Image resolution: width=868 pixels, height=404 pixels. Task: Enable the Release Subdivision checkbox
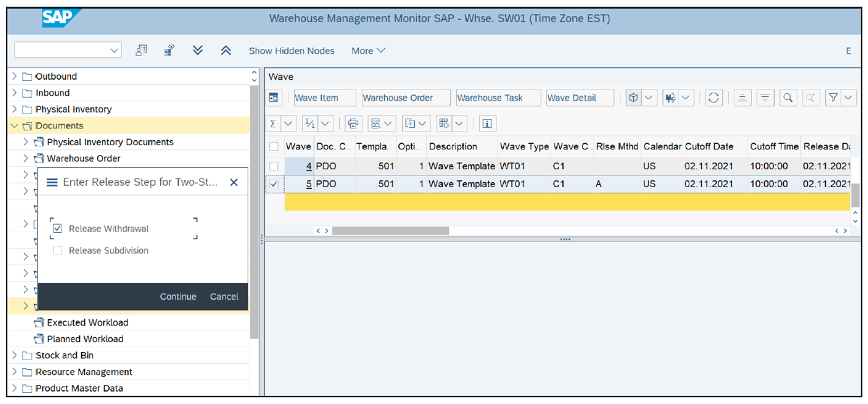[57, 250]
